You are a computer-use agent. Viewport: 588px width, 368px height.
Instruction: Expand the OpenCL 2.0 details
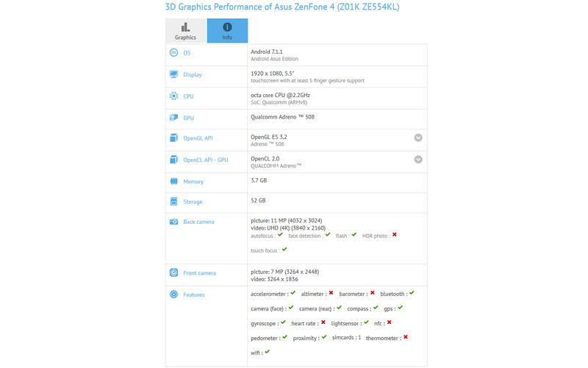click(417, 159)
